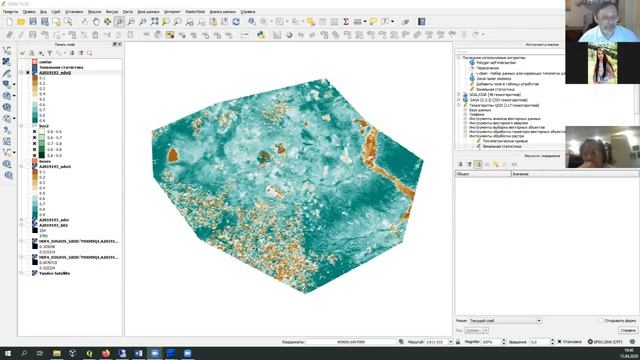Image resolution: width=640 pixels, height=360 pixels.
Task: Click Zoom Full extent arrows icon
Action: coord(154,22)
